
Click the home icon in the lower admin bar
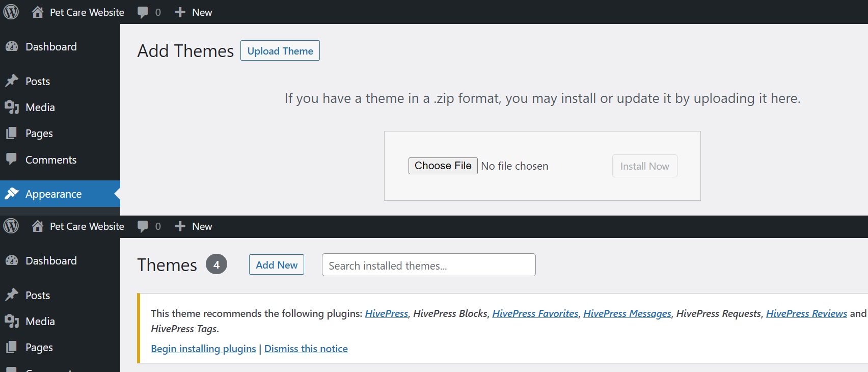tap(37, 226)
